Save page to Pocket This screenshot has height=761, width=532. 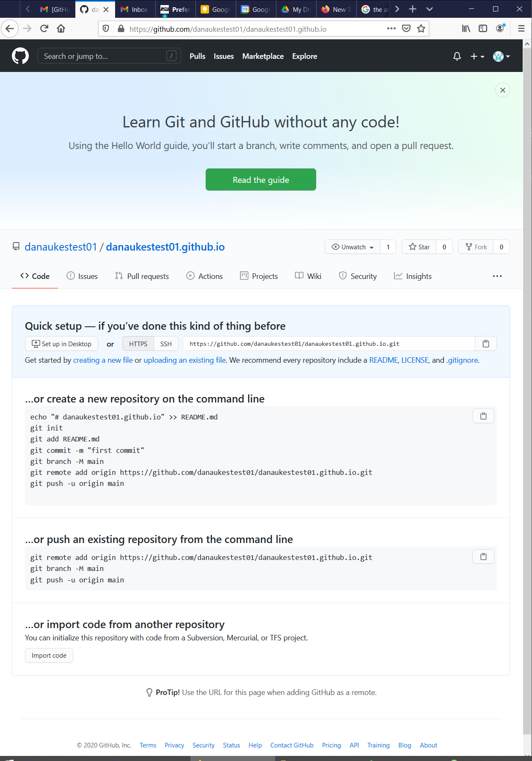tap(406, 29)
